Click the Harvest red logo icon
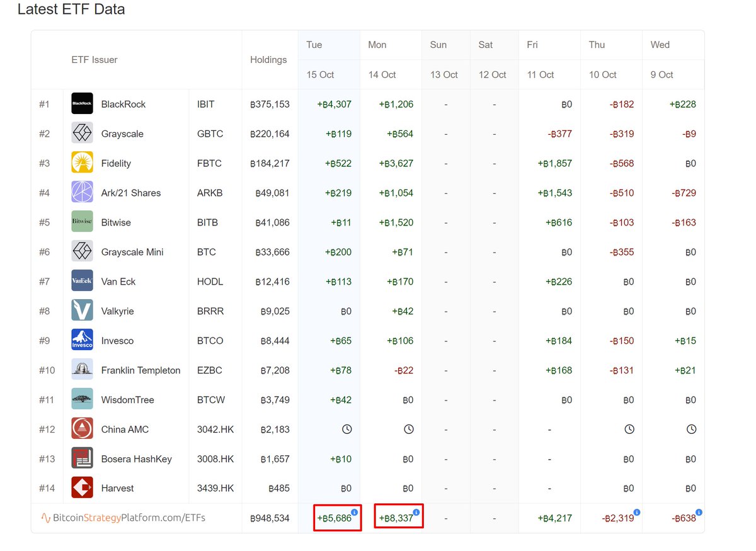 pos(82,488)
